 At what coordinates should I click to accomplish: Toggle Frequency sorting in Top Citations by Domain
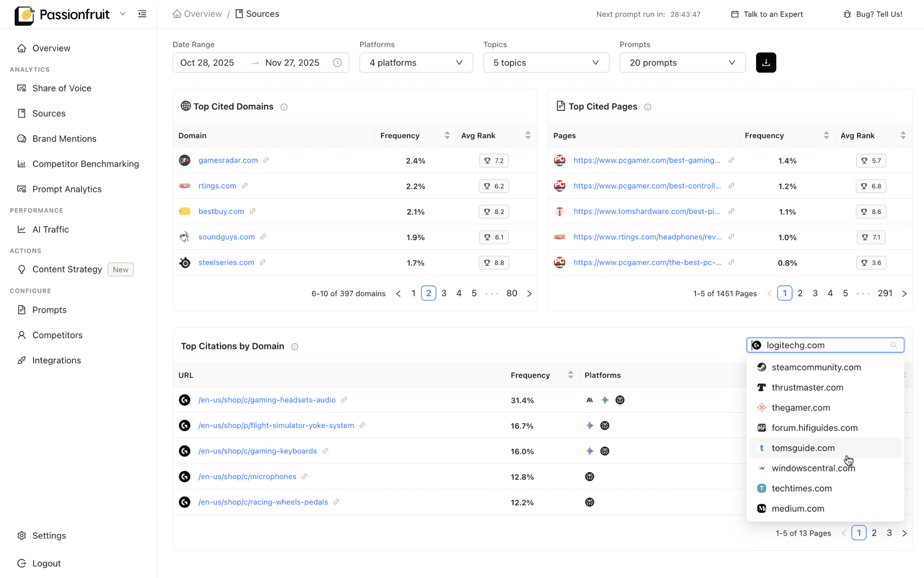coord(570,375)
